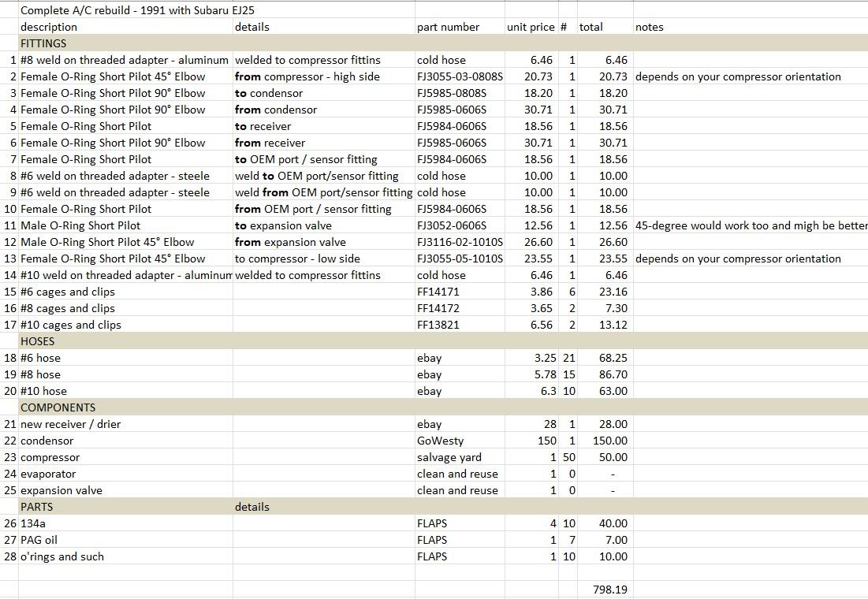Select the HOSES section header row
868x599 pixels.
(37, 341)
